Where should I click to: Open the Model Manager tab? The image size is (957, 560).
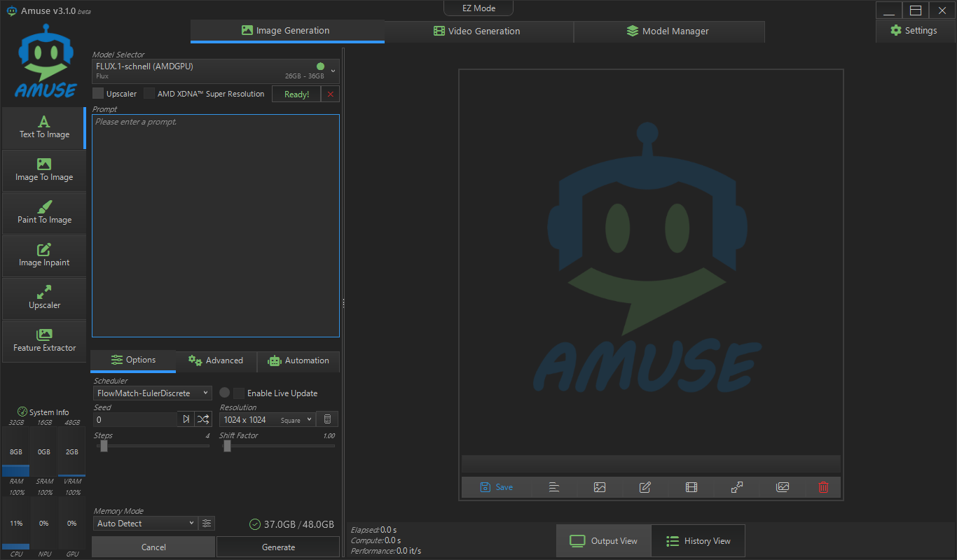tap(669, 31)
